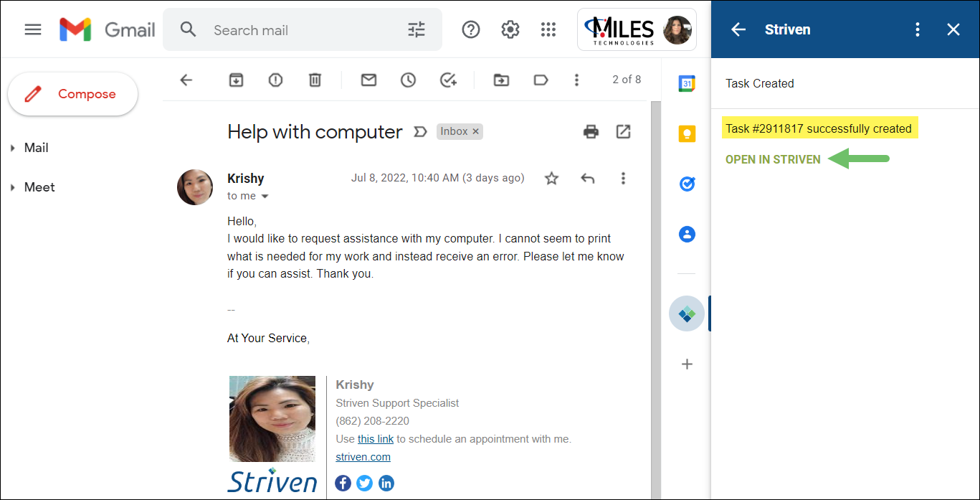Reply to Krishy's message
Image resolution: width=980 pixels, height=500 pixels.
pyautogui.click(x=588, y=178)
